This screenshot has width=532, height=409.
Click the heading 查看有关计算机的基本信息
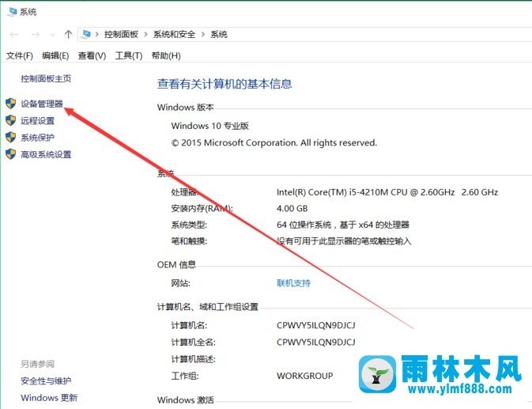click(224, 84)
